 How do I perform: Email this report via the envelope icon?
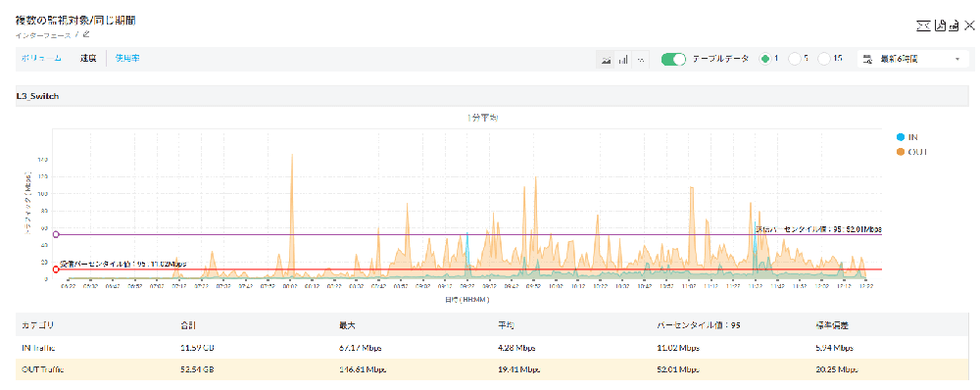(x=922, y=25)
